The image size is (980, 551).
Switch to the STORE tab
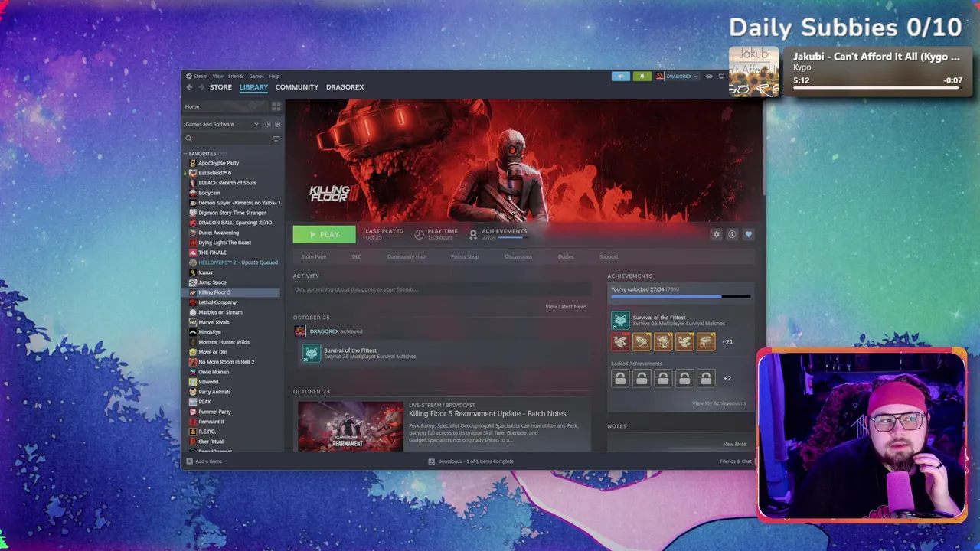click(220, 87)
